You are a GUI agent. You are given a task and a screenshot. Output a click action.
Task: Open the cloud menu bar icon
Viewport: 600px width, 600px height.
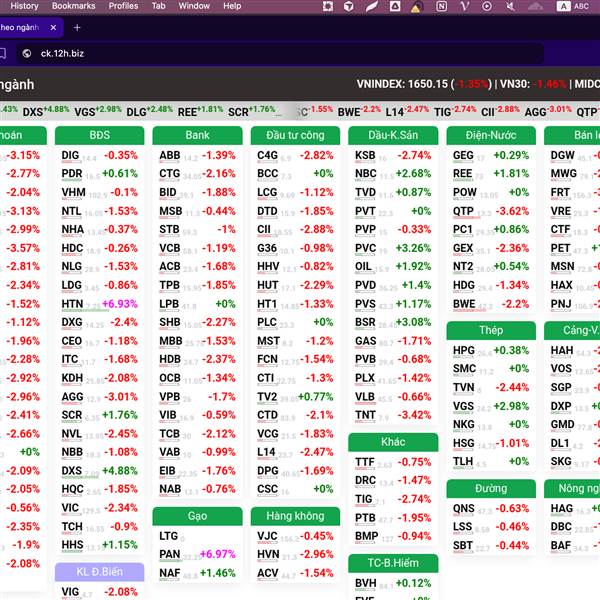point(535,6)
